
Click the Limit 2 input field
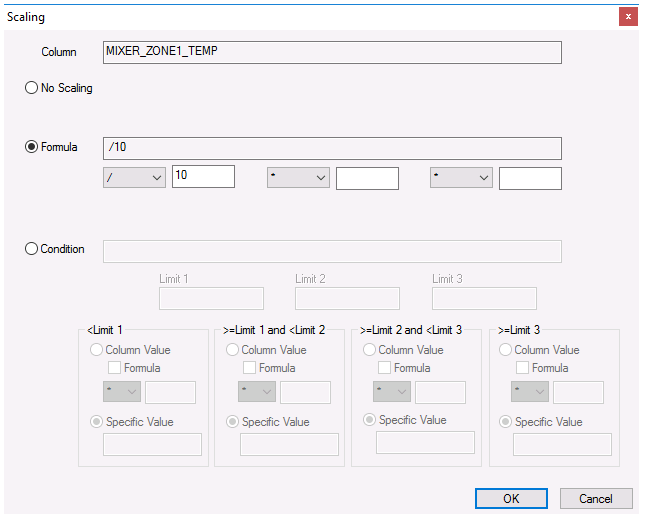[x=347, y=298]
